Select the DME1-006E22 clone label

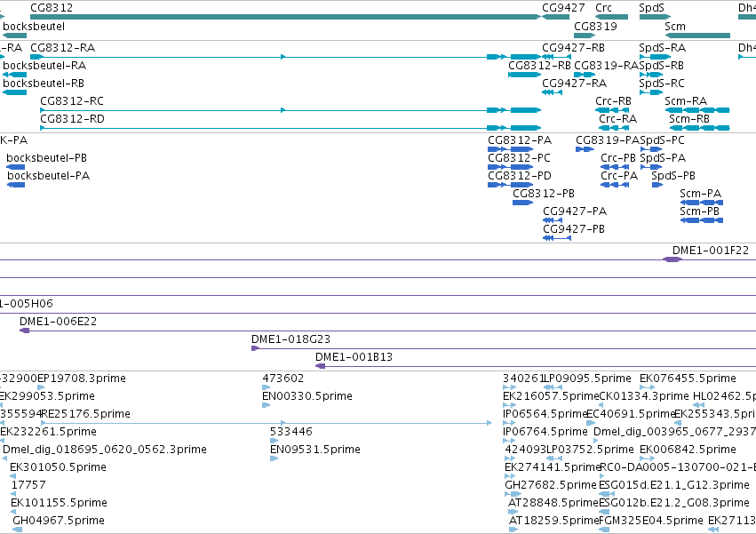pyautogui.click(x=58, y=322)
